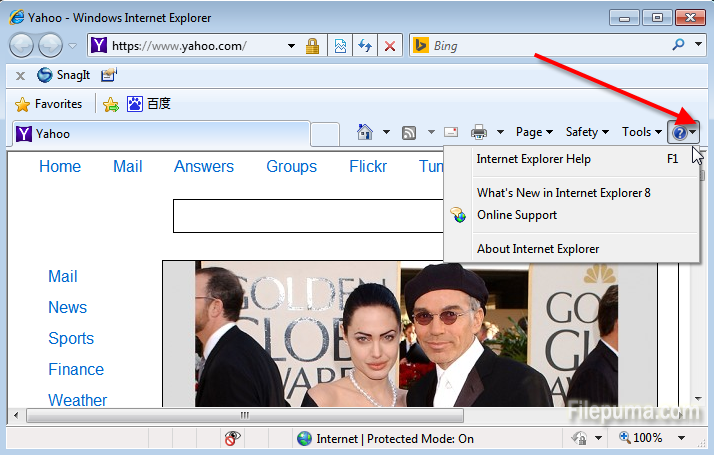This screenshot has width=714, height=455.
Task: Open the Favorites button
Action: click(x=49, y=104)
